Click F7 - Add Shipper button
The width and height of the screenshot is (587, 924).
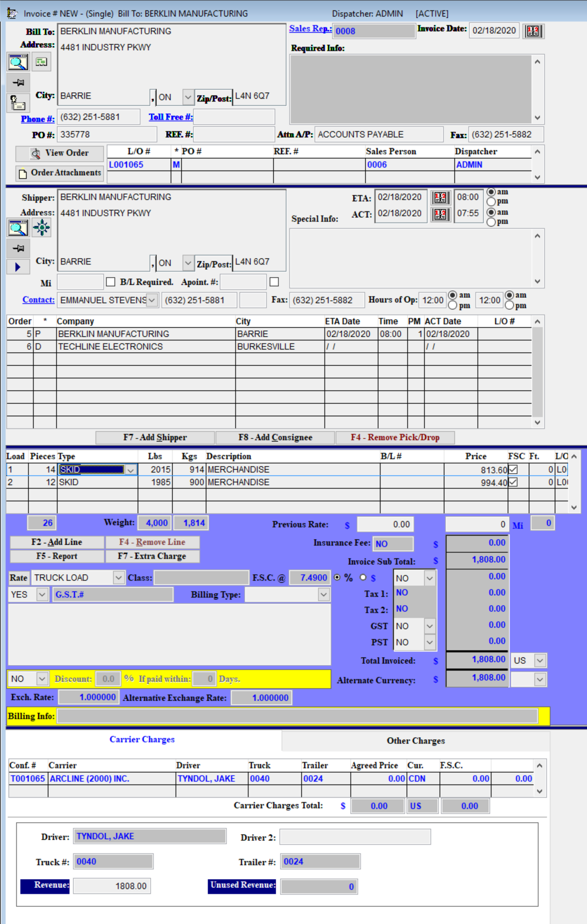point(155,437)
